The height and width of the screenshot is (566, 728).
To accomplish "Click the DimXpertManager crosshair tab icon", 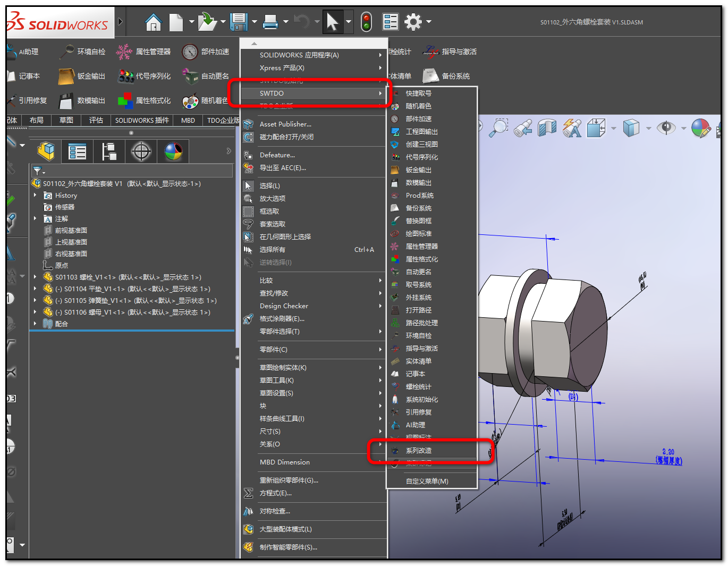I will (x=141, y=152).
